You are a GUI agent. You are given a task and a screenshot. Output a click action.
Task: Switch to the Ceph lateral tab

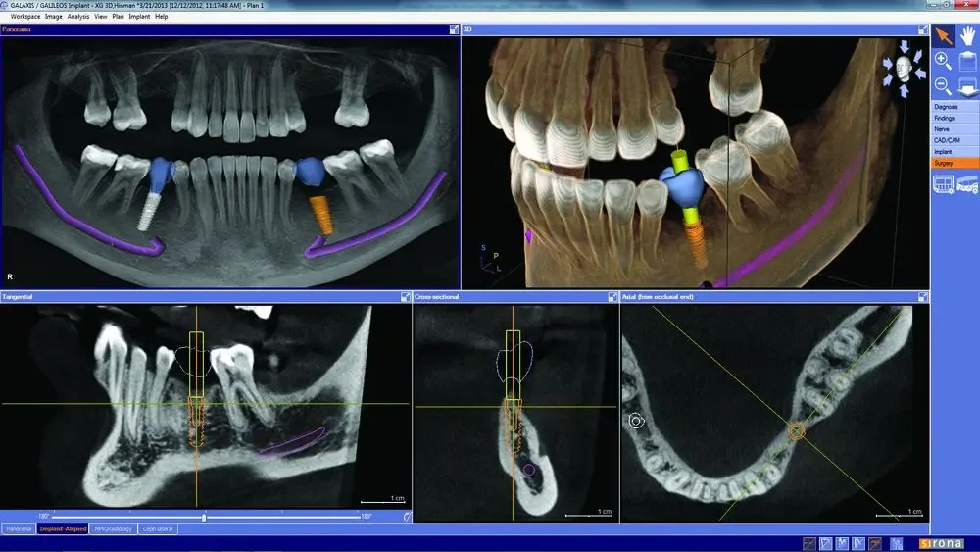[158, 528]
